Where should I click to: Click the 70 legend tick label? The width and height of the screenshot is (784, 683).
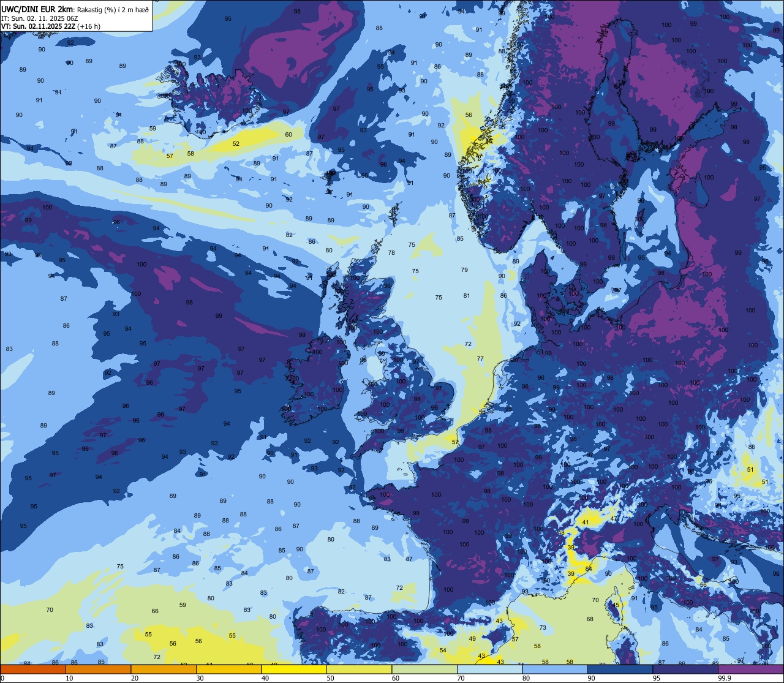[461, 678]
